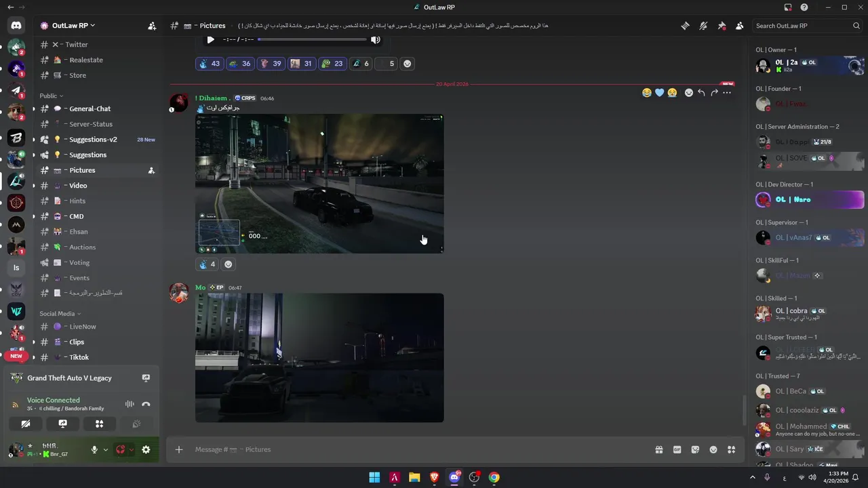The image size is (868, 488).
Task: Open the Auctions channel
Action: click(98, 247)
